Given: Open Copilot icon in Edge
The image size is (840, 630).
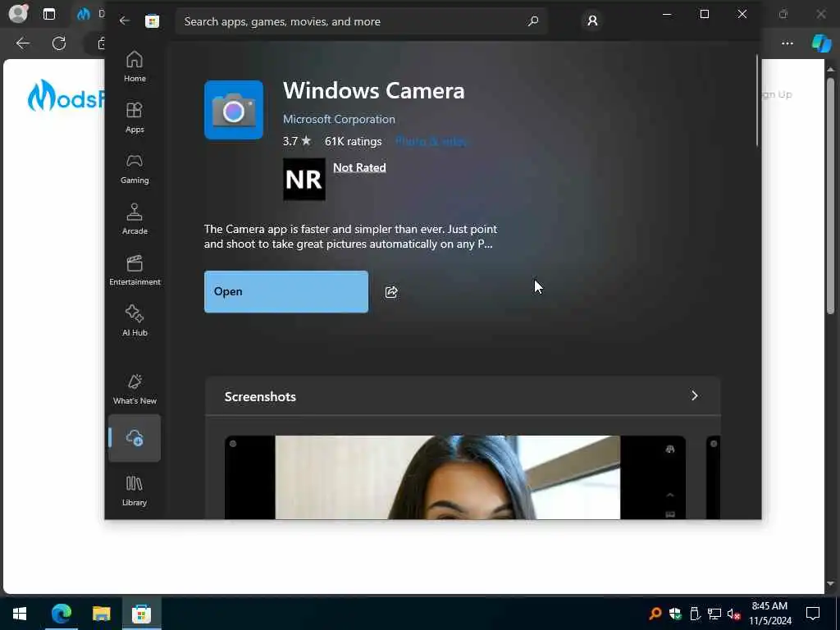Looking at the screenshot, I should (x=821, y=43).
